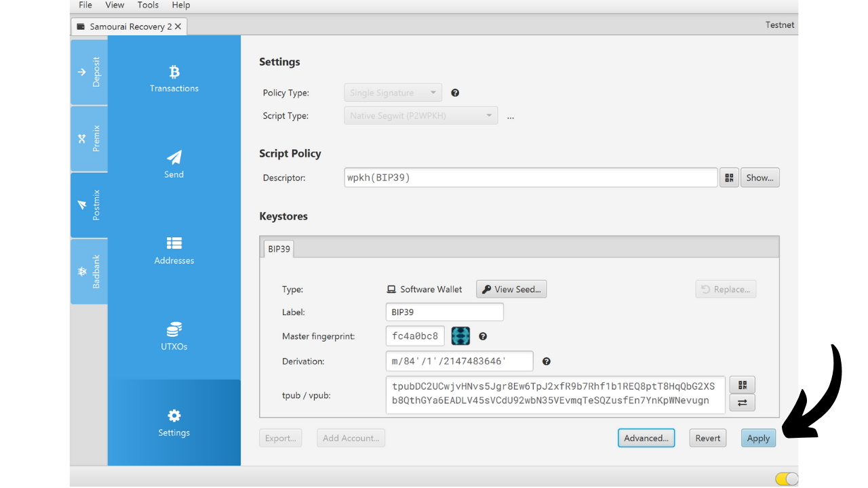Open the Tools menu
Screen dimensions: 868x488
point(148,5)
